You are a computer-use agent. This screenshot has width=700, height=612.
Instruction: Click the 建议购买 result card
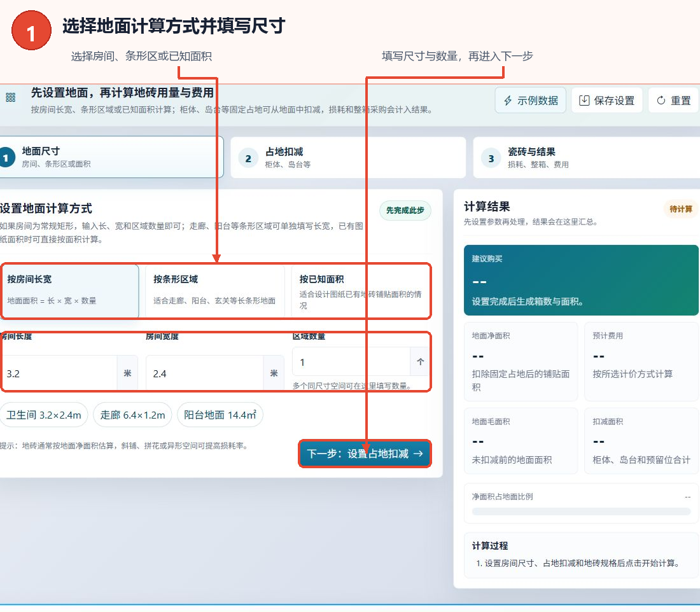(x=581, y=280)
